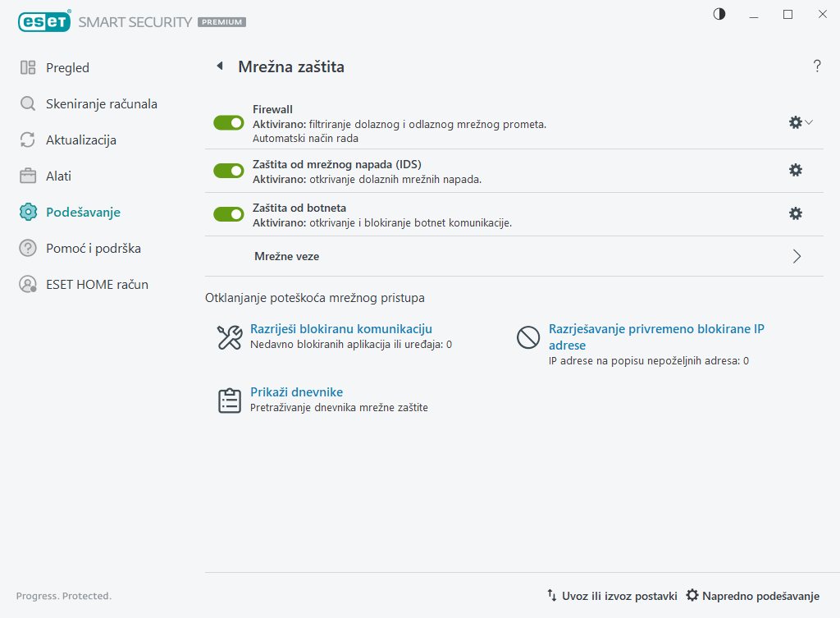Disable the Firewall toggle switch

pos(229,122)
